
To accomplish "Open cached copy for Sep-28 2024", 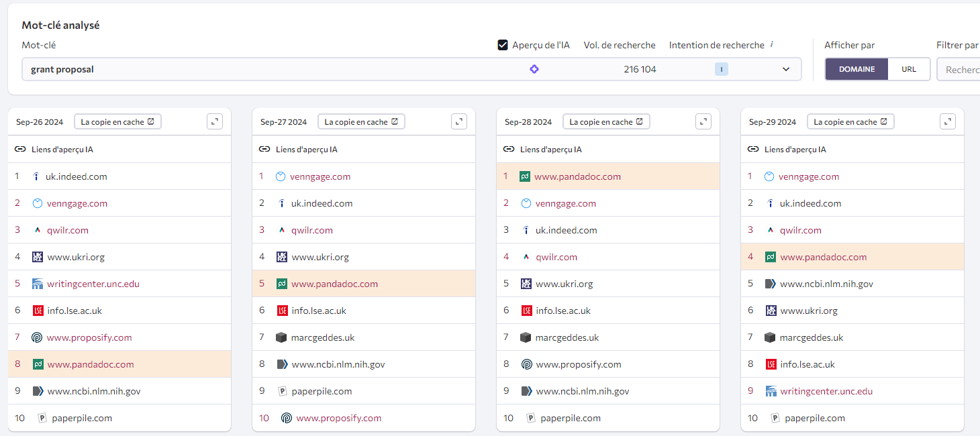I will (606, 121).
